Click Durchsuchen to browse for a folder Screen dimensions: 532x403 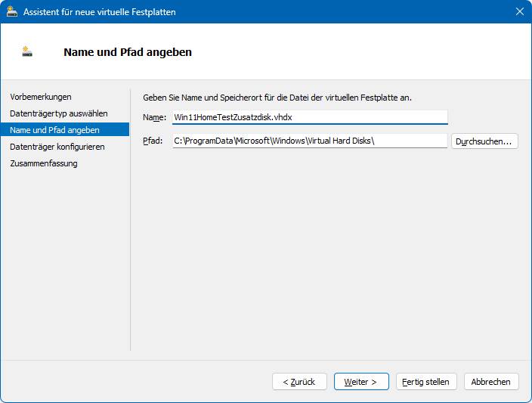[x=484, y=141]
